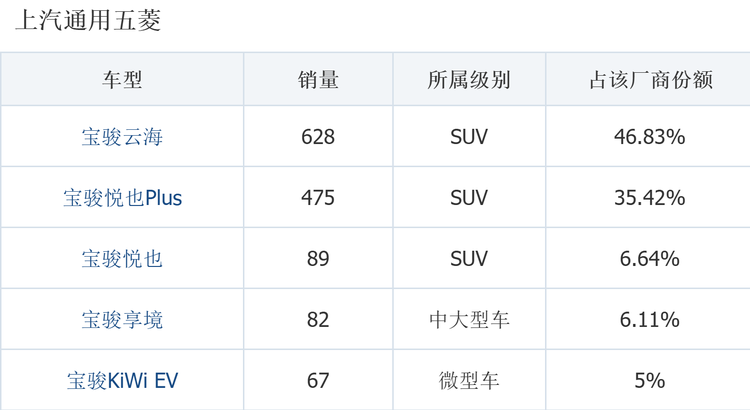Image resolution: width=750 pixels, height=410 pixels.
Task: Click the 所属级别 column header
Action: (x=469, y=79)
